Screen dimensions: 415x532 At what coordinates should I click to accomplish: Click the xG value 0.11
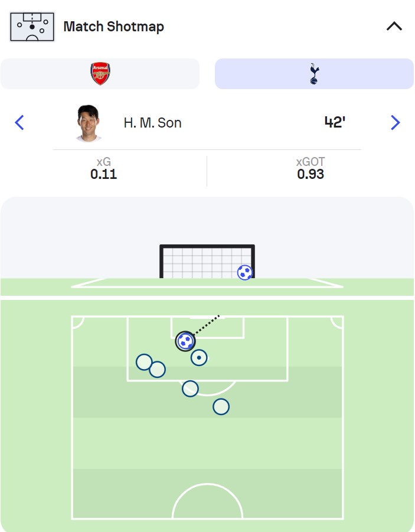103,174
